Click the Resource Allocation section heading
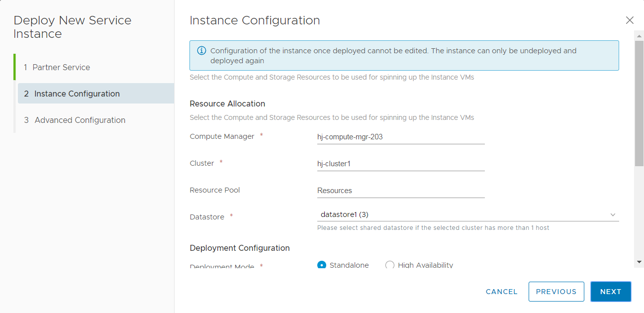 [227, 104]
